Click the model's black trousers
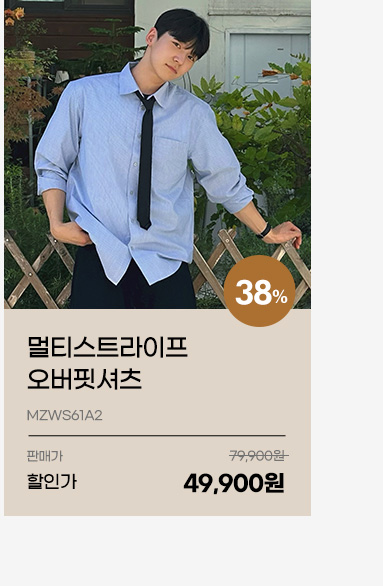Viewport: 383px width, 586px height. [x=133, y=285]
